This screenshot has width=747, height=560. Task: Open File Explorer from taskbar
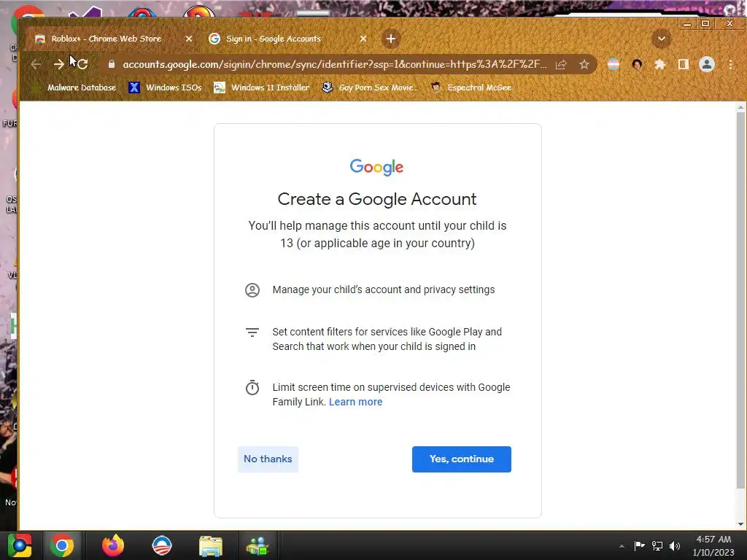210,545
